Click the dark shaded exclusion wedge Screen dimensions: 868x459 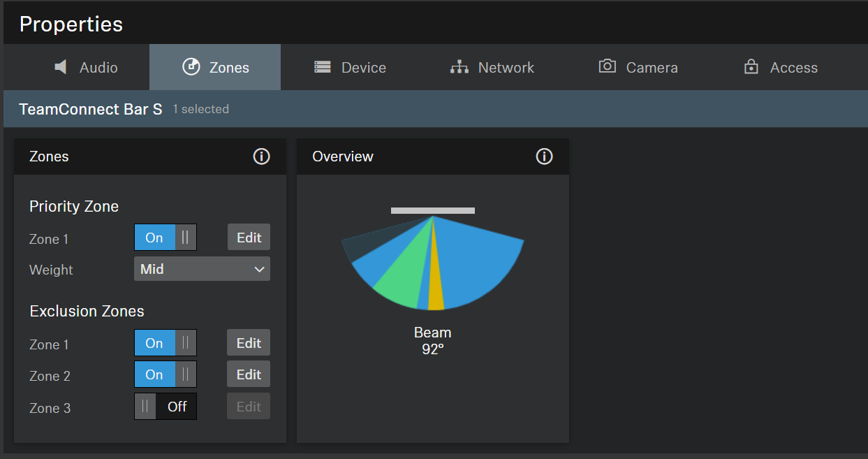click(x=363, y=245)
